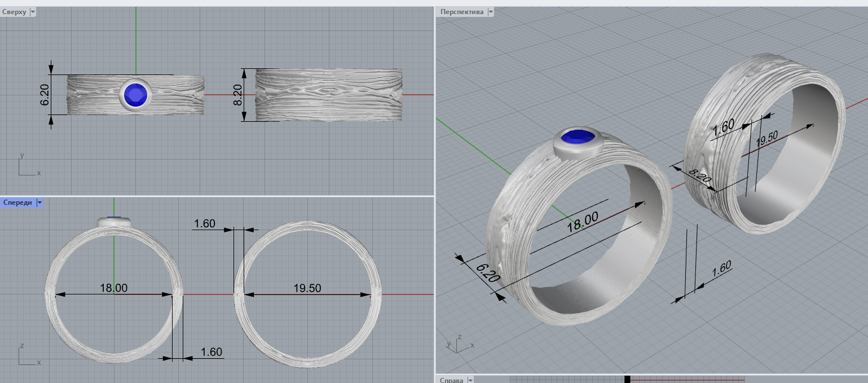This screenshot has height=383, width=868.
Task: Pick the 18.00 dimension in perspective view
Action: coord(582,222)
